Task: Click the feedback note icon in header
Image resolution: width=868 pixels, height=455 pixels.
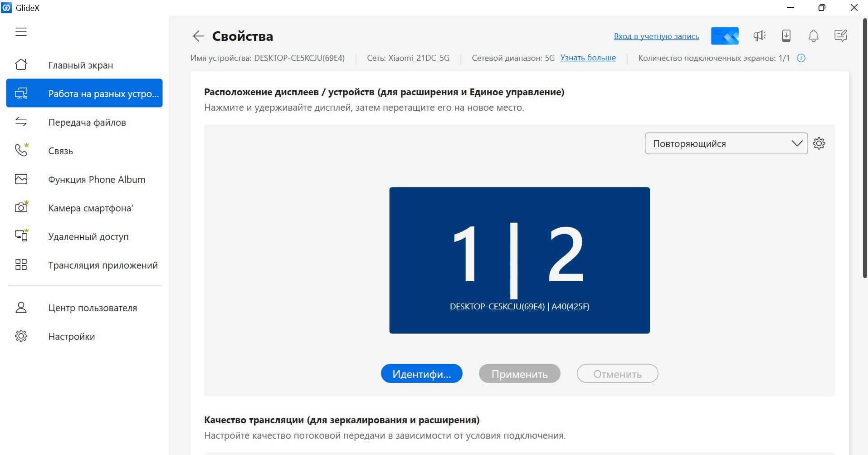Action: 841,36
